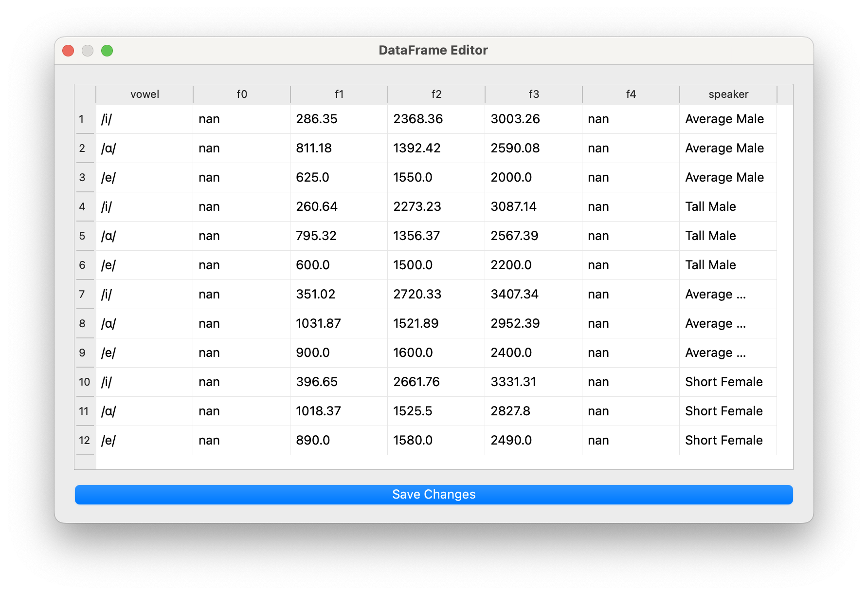The image size is (868, 595).
Task: Click the f2 cell 1580.0
Action: pyautogui.click(x=436, y=441)
